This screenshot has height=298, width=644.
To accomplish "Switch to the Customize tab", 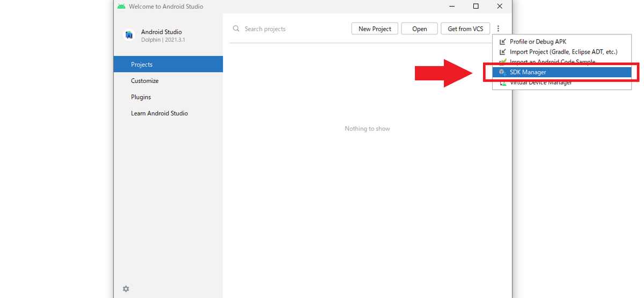I will (x=168, y=81).
